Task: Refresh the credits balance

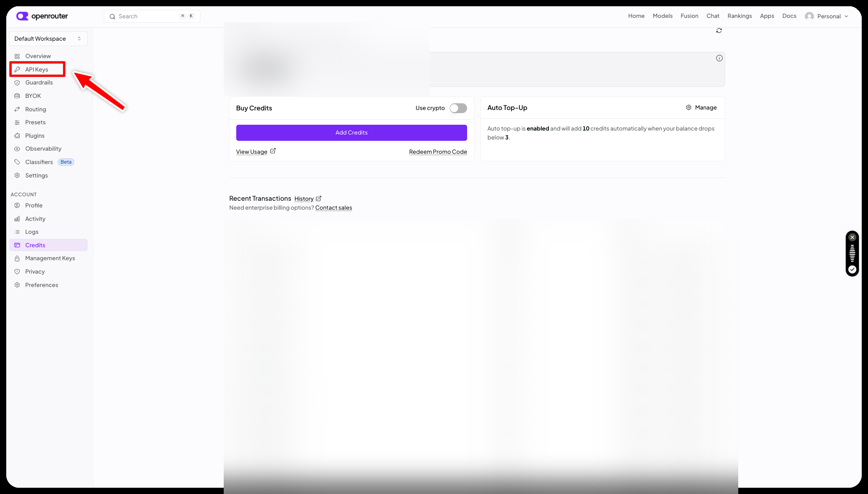Action: 719,30
